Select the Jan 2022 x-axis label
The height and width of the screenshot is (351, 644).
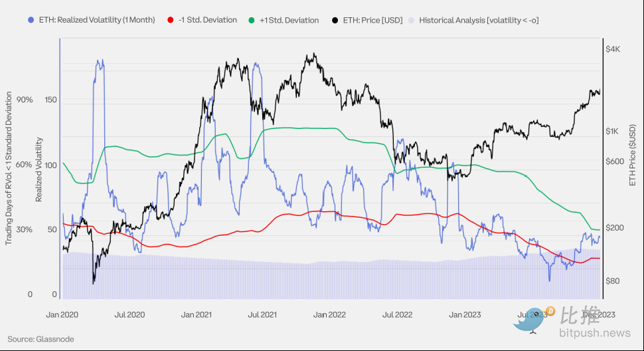(330, 314)
